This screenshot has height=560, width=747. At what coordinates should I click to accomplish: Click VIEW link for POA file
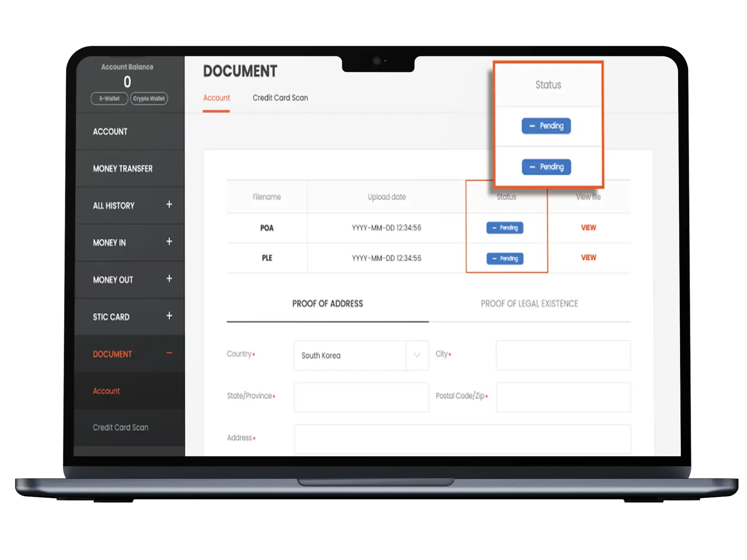588,227
